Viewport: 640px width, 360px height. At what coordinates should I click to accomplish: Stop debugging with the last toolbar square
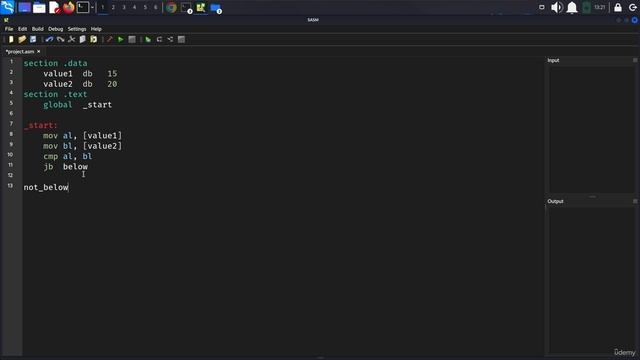181,39
